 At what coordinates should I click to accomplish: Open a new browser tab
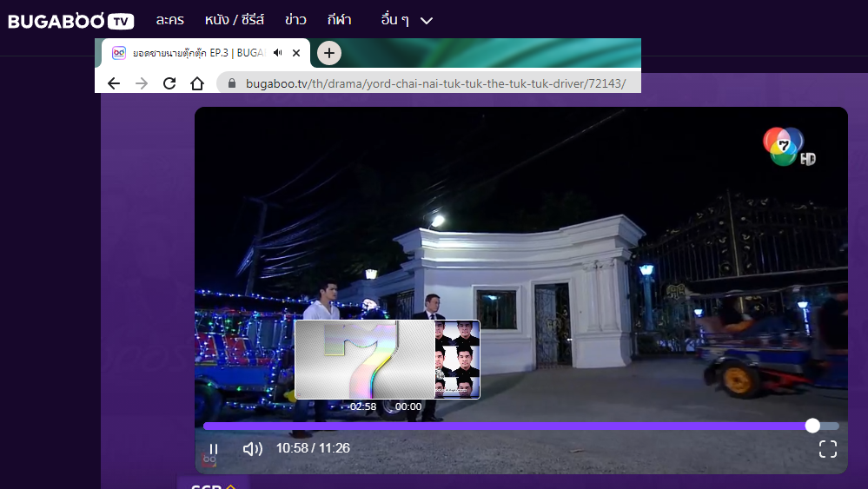(329, 53)
